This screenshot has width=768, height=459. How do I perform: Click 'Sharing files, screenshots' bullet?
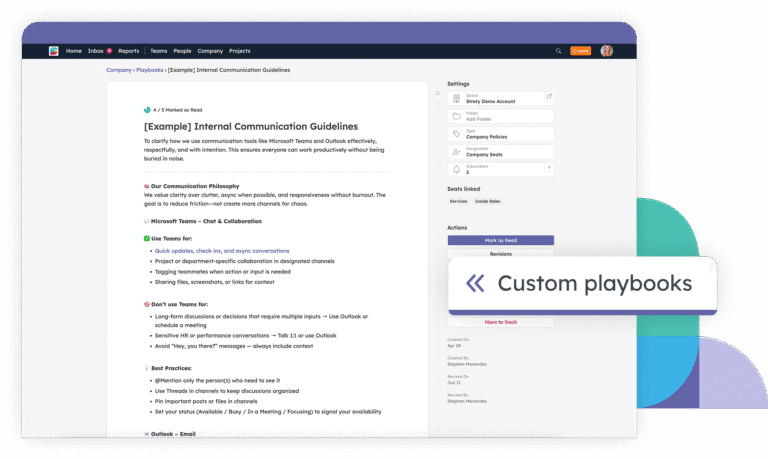[x=215, y=282]
